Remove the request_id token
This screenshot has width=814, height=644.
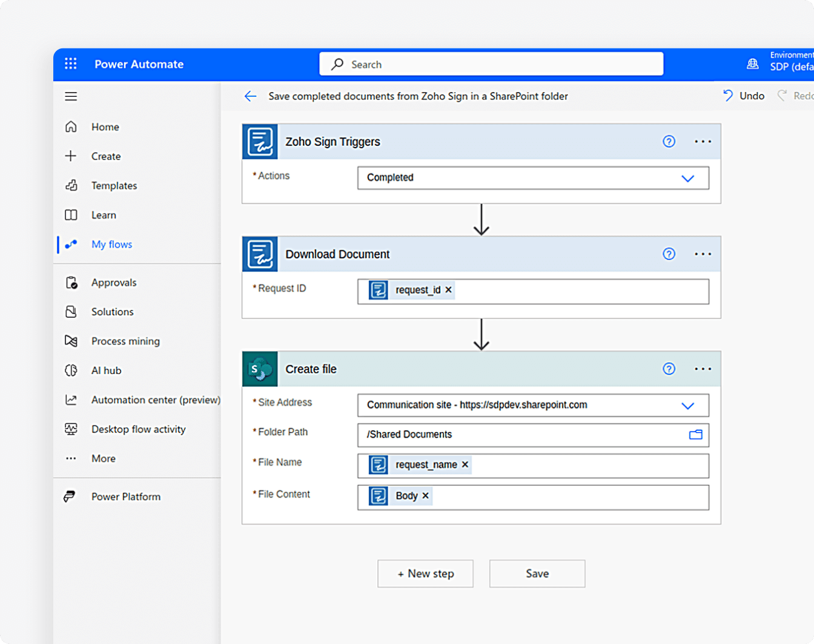449,290
